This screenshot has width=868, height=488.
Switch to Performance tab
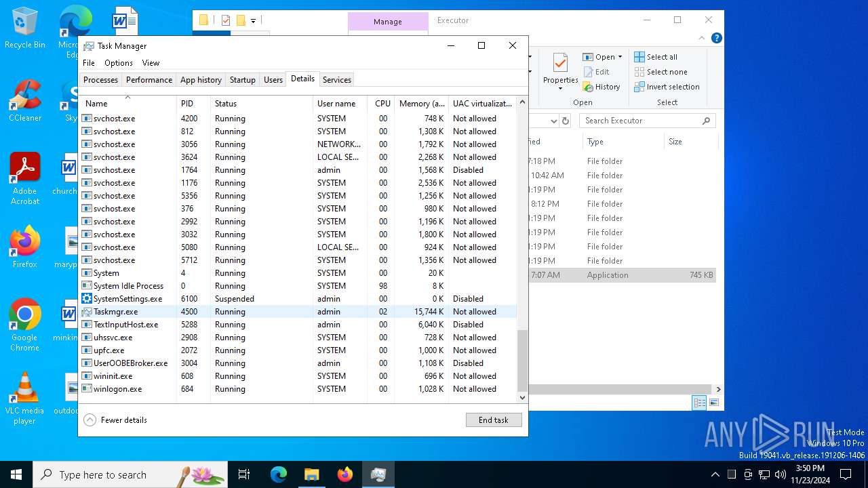point(149,80)
